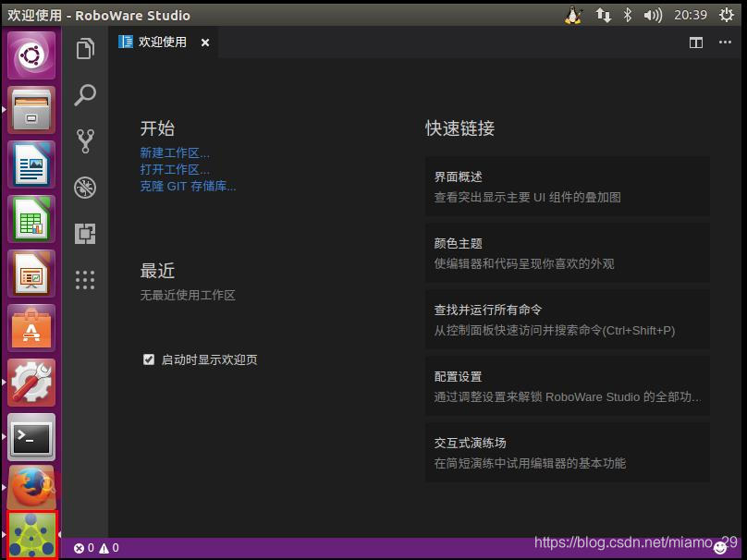Open the Source Control git branch icon
Image resolution: width=747 pixels, height=560 pixels.
[85, 141]
